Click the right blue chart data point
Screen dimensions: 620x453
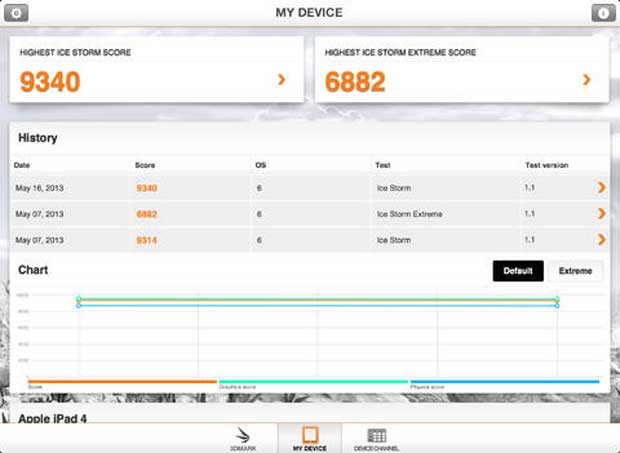point(557,306)
